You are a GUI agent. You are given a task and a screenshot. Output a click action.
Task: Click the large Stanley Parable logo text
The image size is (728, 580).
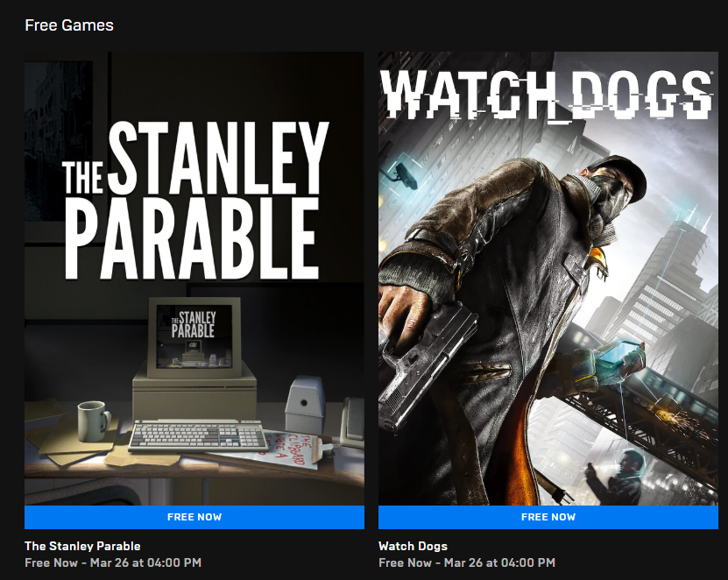(195, 201)
